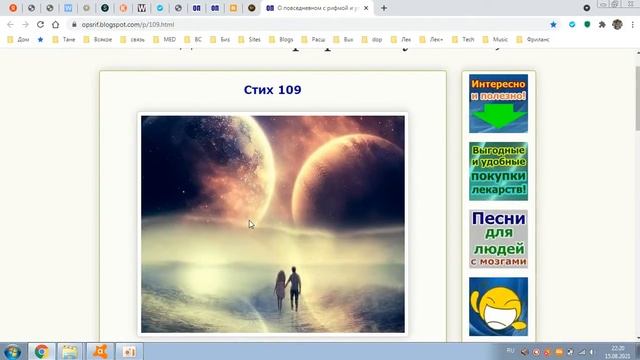Image resolution: width=640 pixels, height=360 pixels.
Task: Open the Песни для людей с мозгами banner
Action: (498, 239)
